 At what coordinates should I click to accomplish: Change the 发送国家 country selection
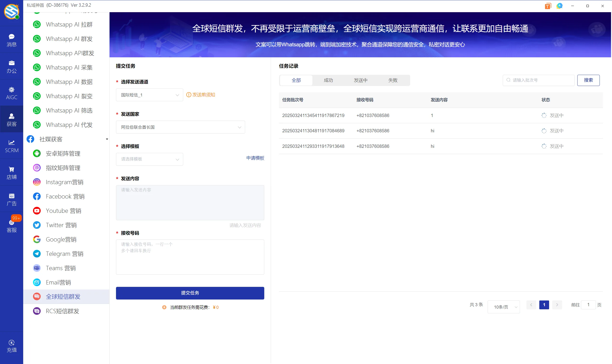[180, 127]
